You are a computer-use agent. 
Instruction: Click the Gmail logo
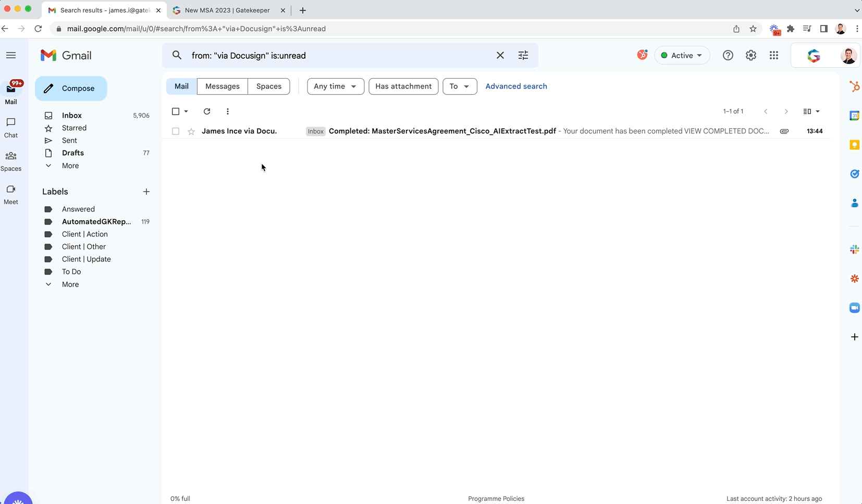coord(66,55)
